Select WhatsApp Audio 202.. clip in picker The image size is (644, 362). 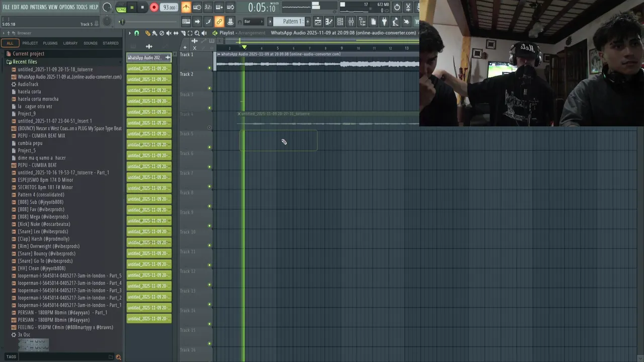click(149, 57)
